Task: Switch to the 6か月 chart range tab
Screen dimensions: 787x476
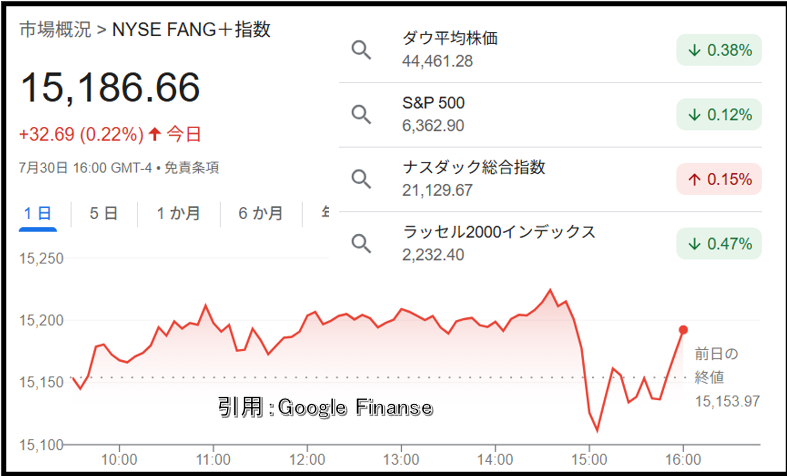Action: [x=260, y=213]
